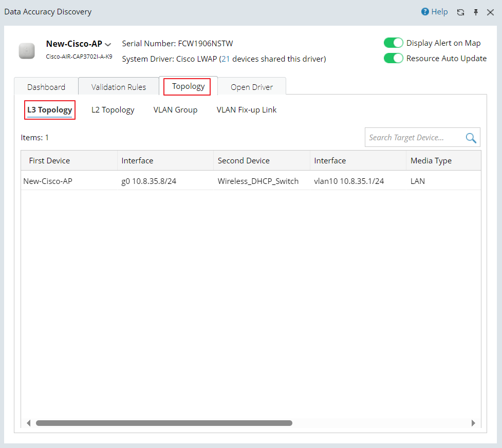This screenshot has width=502, height=448.
Task: Sort by First Device column header
Action: [x=69, y=160]
